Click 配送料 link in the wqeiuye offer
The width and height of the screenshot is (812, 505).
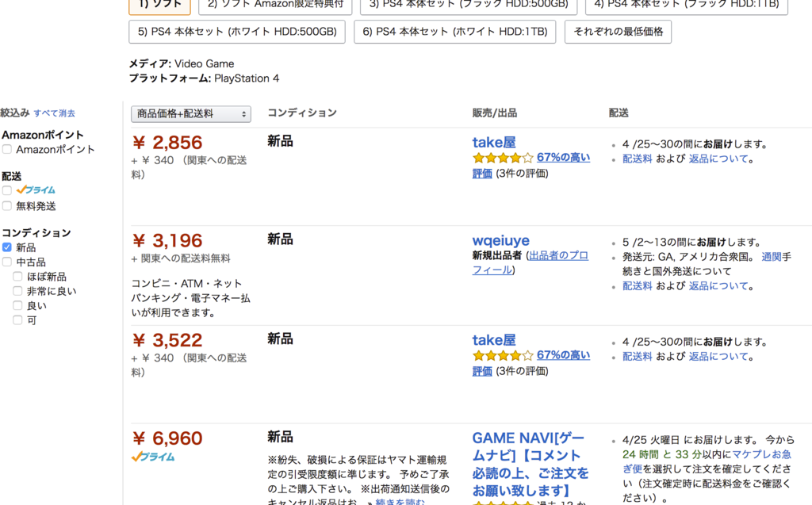coord(637,286)
